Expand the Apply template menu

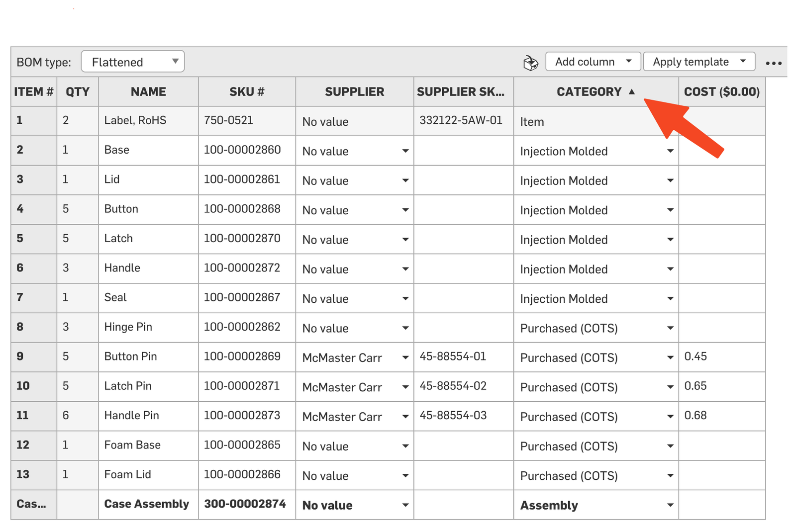[x=698, y=62]
